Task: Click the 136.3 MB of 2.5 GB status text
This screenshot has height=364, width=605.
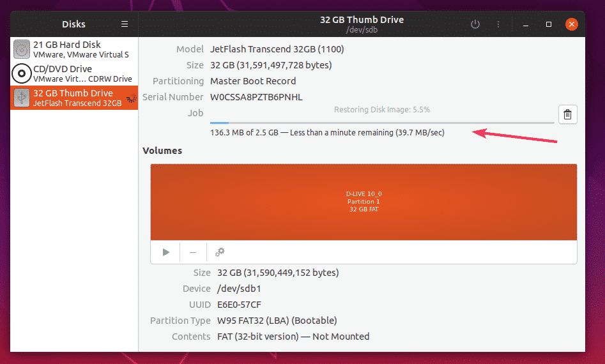Action: click(x=327, y=133)
